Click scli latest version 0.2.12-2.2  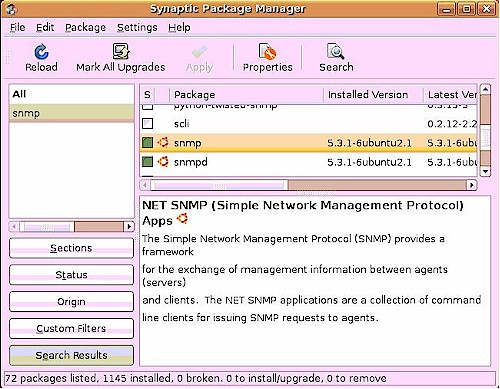452,124
